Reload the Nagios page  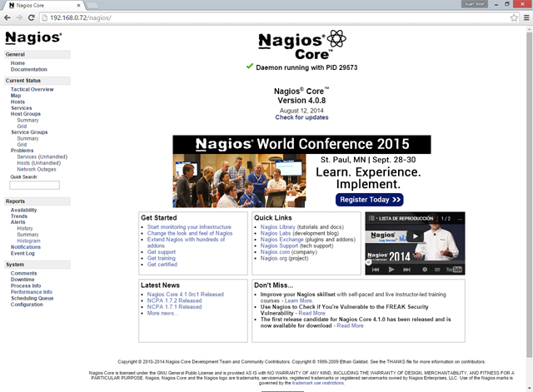click(x=32, y=17)
